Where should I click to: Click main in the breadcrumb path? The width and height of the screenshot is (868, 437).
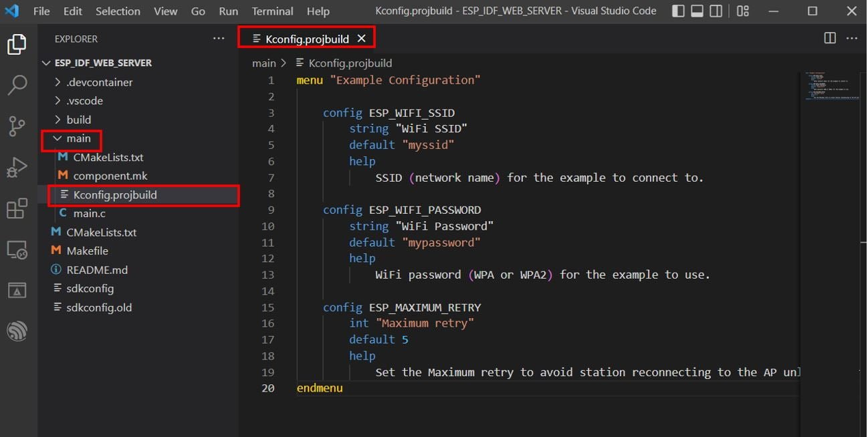coord(264,62)
